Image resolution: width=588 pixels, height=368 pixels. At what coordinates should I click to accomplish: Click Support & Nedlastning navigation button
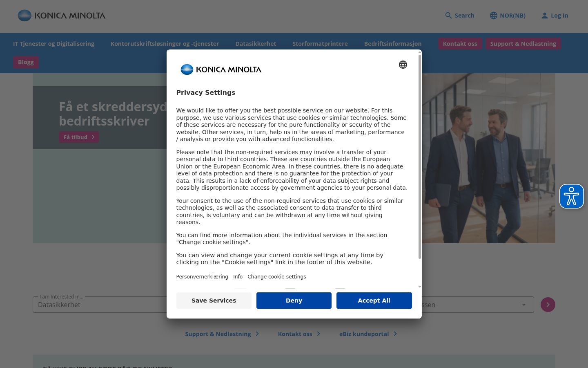[523, 44]
